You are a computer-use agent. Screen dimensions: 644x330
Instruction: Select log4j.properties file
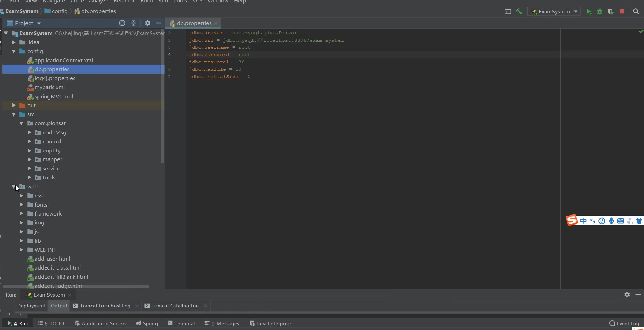pos(55,78)
